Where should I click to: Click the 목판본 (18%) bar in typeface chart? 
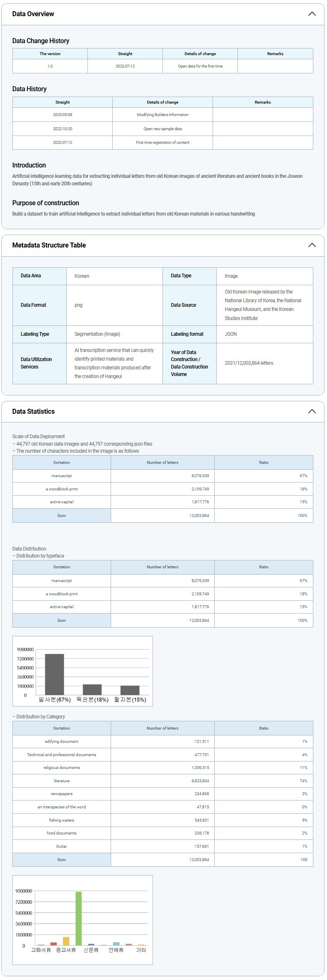92,689
